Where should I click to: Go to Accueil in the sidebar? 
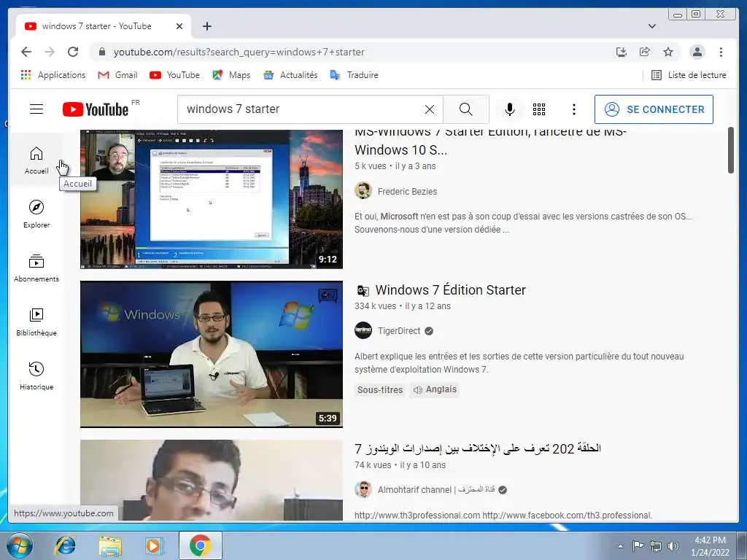click(x=36, y=160)
